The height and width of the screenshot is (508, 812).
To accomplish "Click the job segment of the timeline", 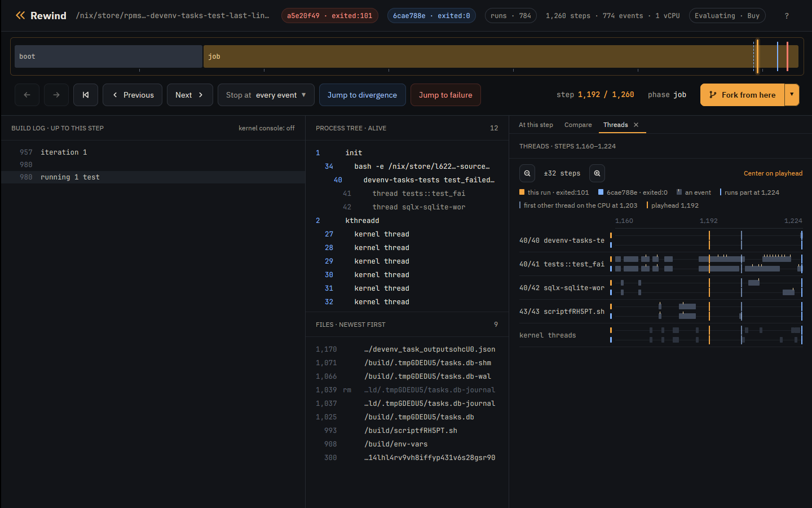I will (x=501, y=56).
